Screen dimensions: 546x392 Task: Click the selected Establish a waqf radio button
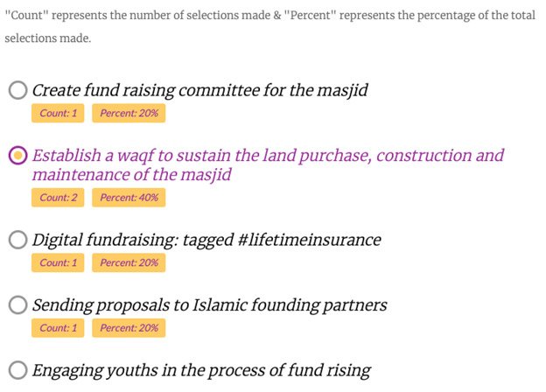pos(17,156)
